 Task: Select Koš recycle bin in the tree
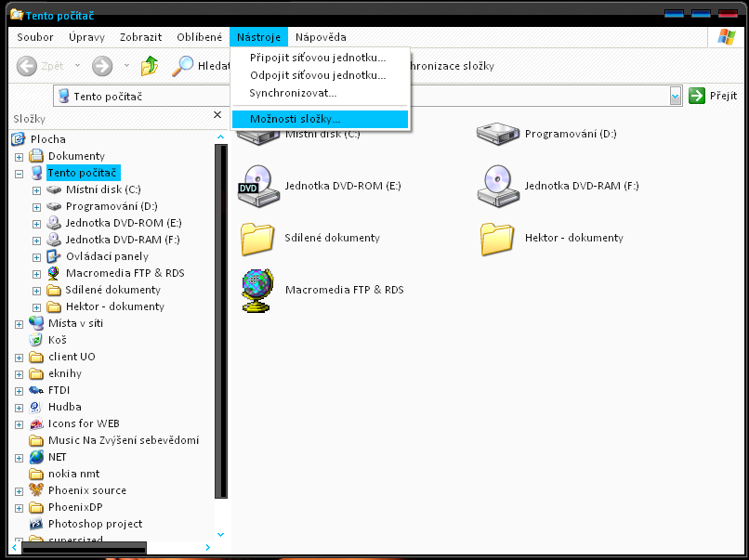coord(58,340)
